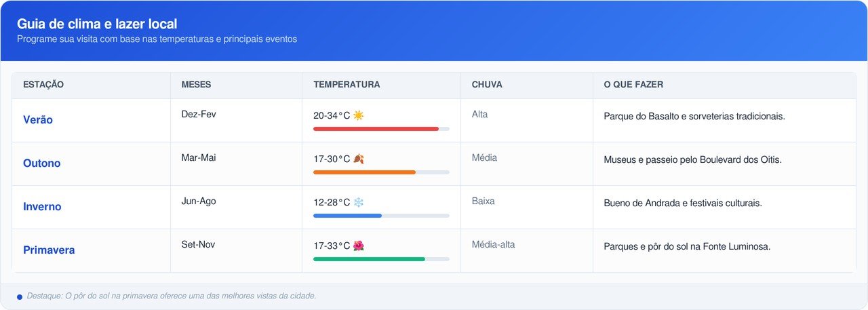Click the blue winter temperature bar

347,216
